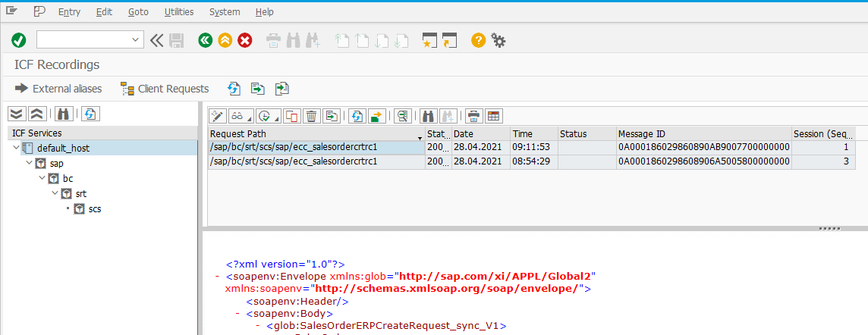Screen dimensions: 868x335
Task: Open the yellow question mark Help icon
Action: (478, 40)
